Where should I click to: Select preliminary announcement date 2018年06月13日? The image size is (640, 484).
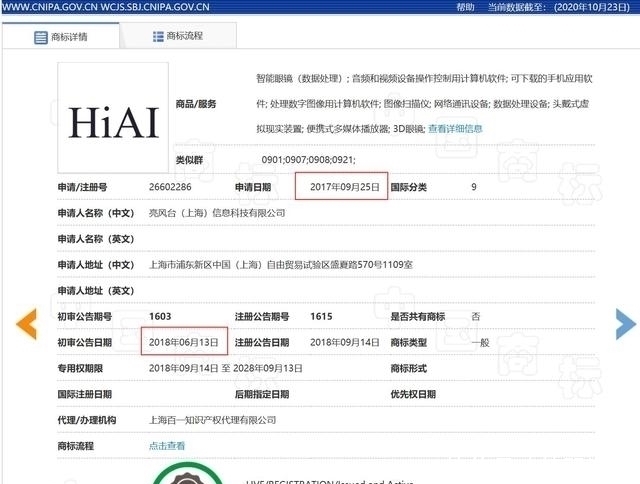pos(184,342)
